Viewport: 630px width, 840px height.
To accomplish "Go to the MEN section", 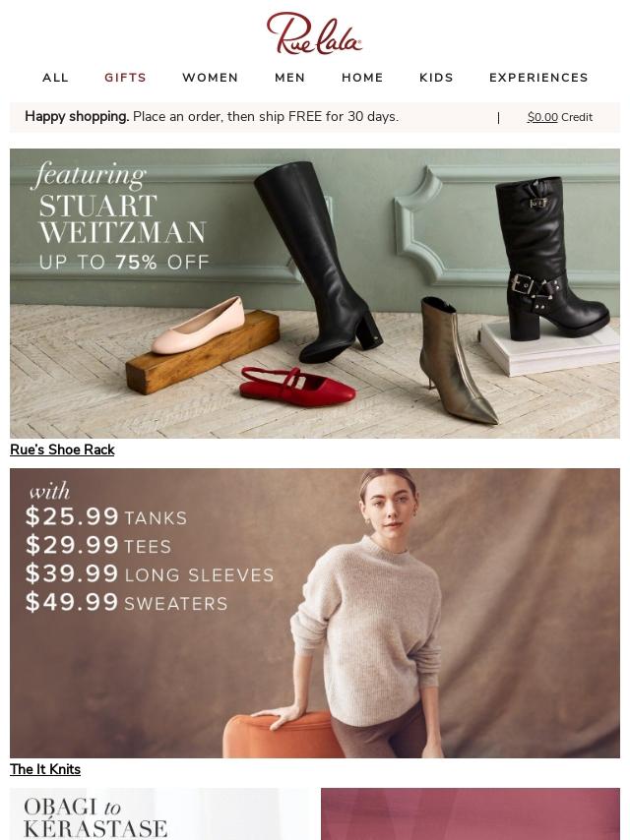I will pos(290,78).
